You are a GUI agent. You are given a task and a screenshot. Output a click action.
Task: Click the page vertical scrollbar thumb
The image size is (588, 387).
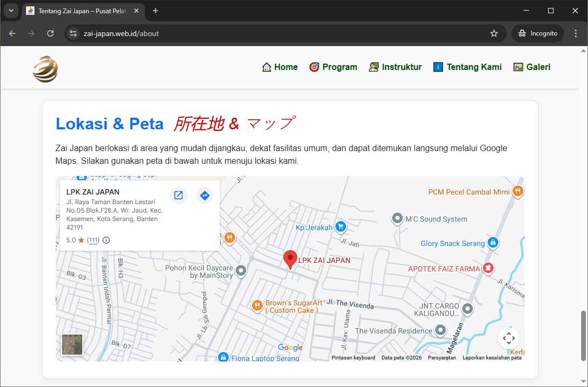[584, 336]
